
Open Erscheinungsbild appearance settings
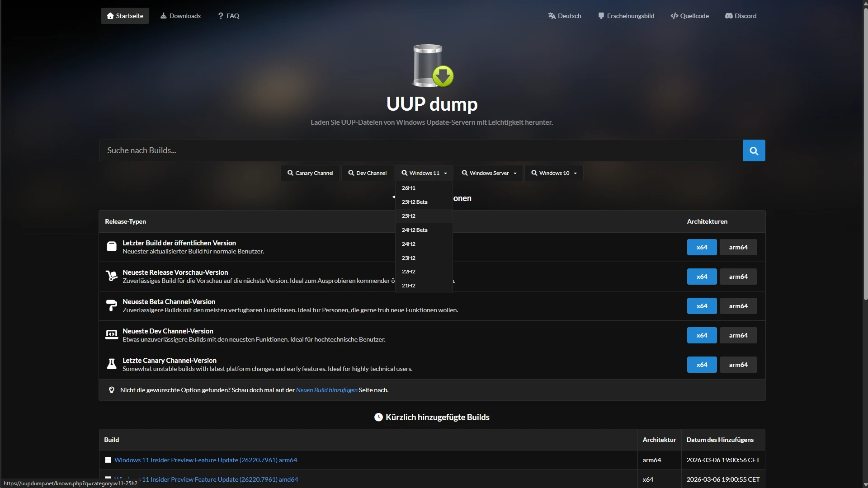[x=626, y=16]
